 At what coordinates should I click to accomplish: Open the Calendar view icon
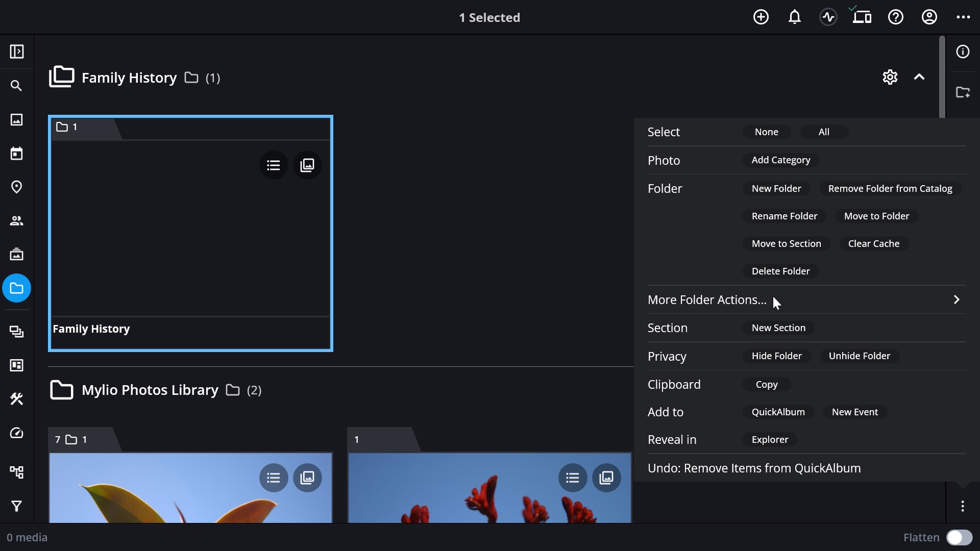pos(17,153)
